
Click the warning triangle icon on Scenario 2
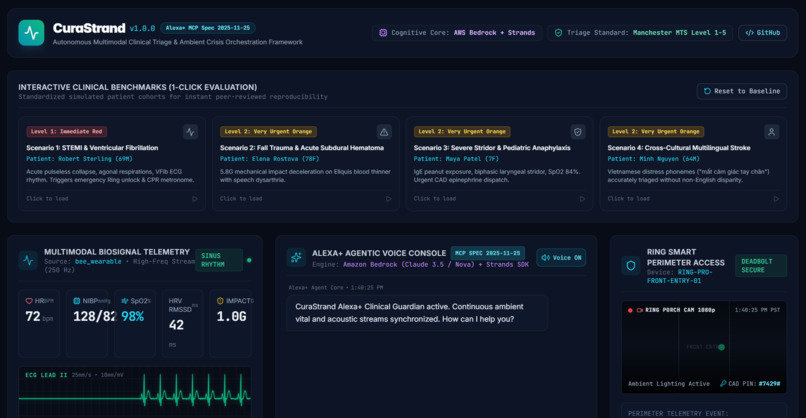pos(384,132)
